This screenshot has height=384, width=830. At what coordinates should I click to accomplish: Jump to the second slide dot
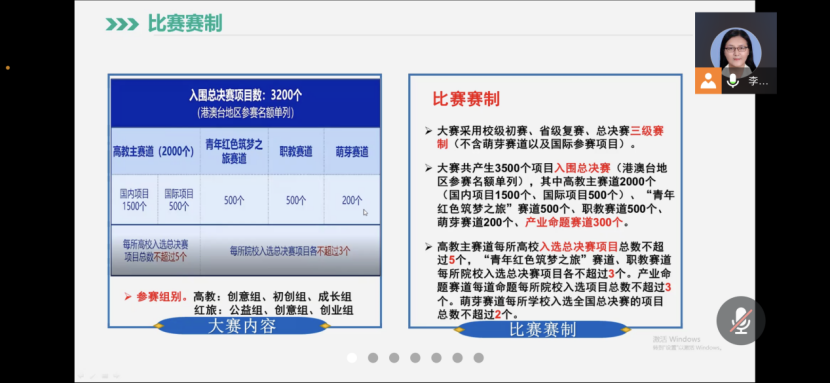pyautogui.click(x=373, y=358)
